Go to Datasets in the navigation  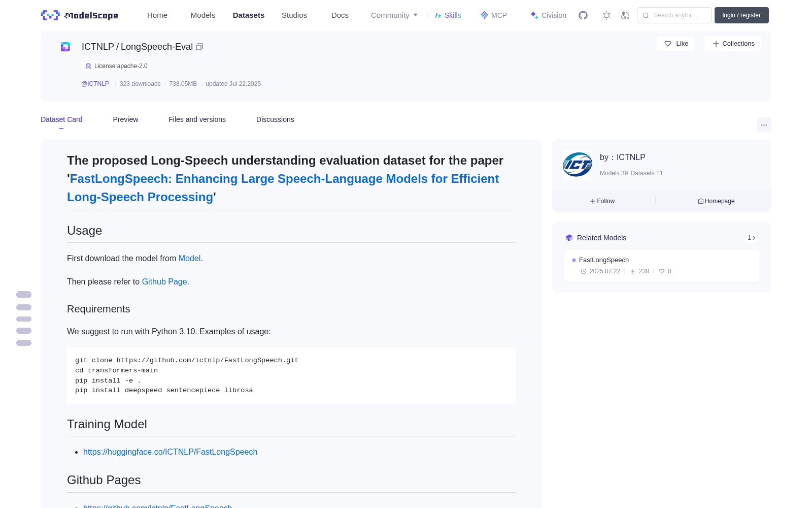pyautogui.click(x=249, y=15)
